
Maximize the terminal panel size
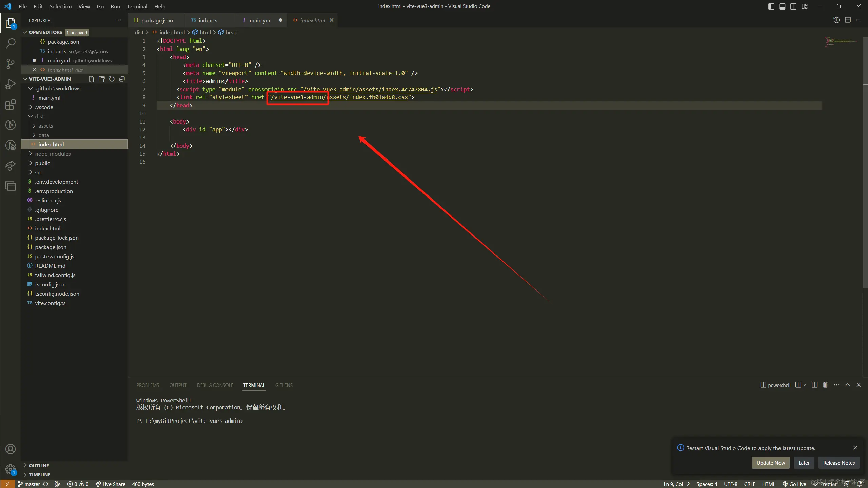click(x=848, y=385)
